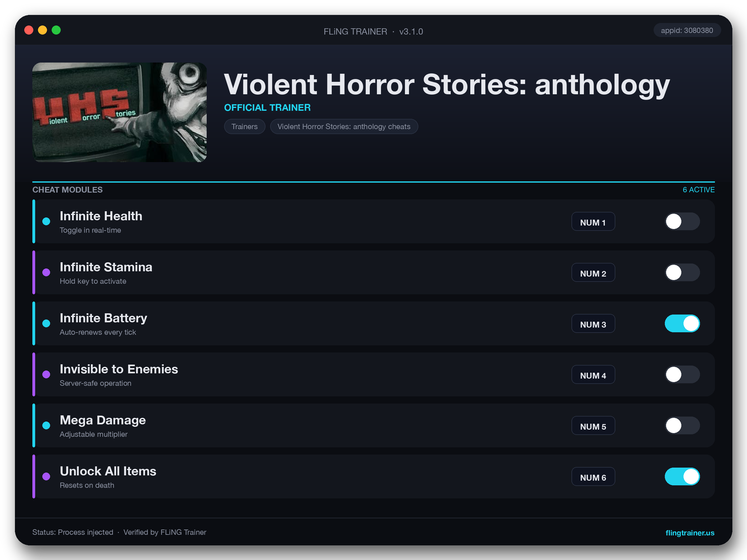Disable the Infinite Battery toggle
Screen dimensions: 747x560
tap(682, 323)
